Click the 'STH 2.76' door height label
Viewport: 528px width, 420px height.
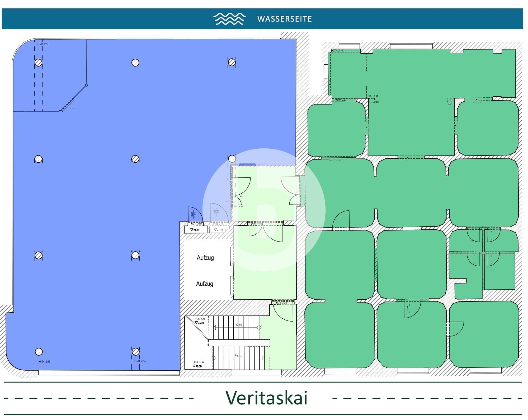point(257,224)
